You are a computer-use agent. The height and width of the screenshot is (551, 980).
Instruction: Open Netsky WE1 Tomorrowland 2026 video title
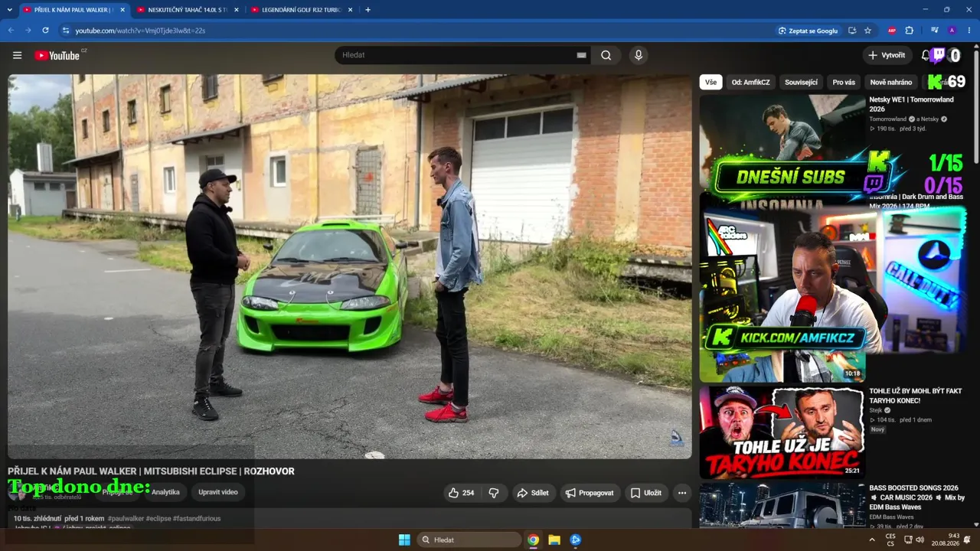click(x=911, y=104)
